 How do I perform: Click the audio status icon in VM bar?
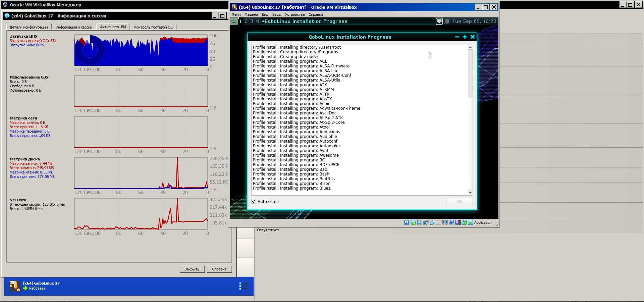(419, 222)
